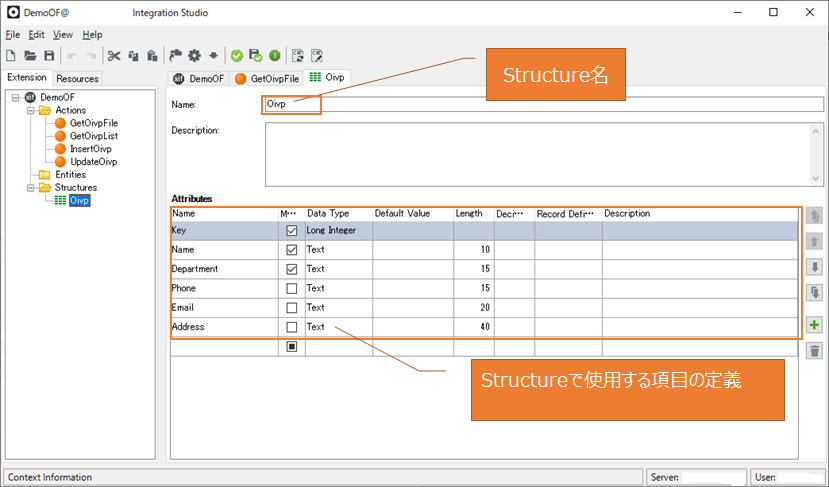Toggle mandatory checkbox for Department row
This screenshot has height=487, width=829.
(x=291, y=269)
